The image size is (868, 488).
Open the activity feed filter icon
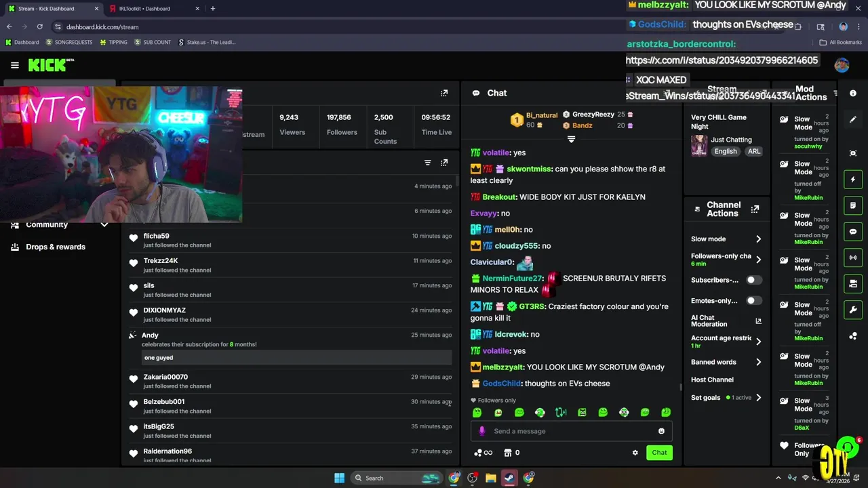click(427, 163)
